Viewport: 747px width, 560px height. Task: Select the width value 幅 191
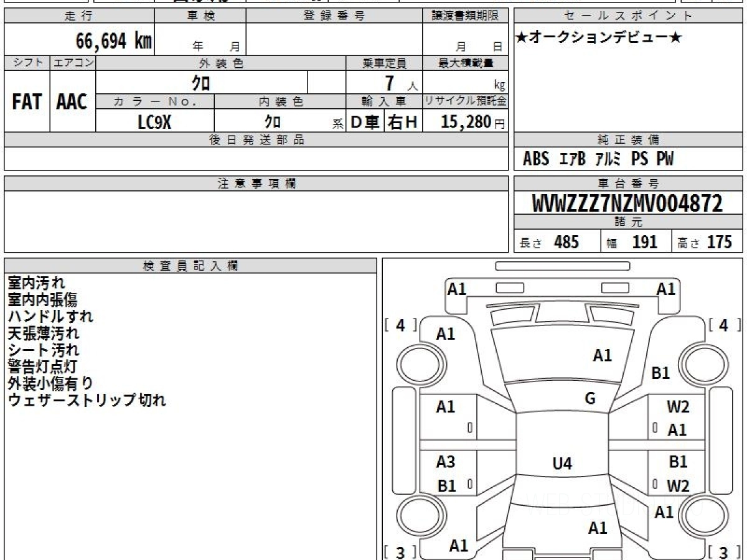631,243
